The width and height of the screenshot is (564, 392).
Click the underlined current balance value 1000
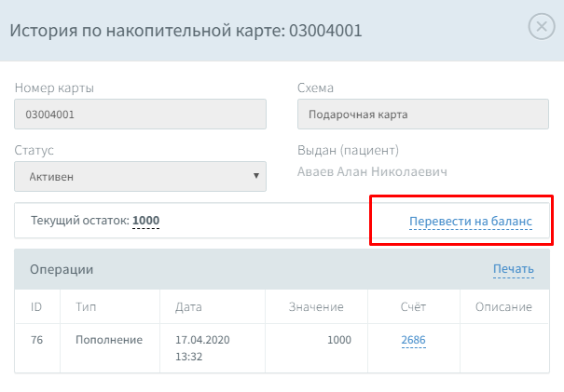pos(145,221)
